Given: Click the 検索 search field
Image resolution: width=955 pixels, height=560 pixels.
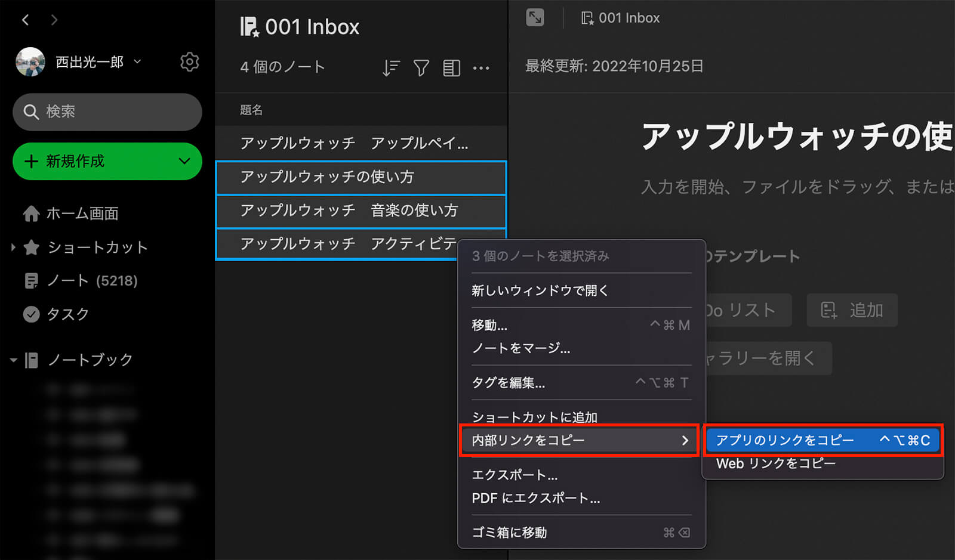Looking at the screenshot, I should [107, 112].
